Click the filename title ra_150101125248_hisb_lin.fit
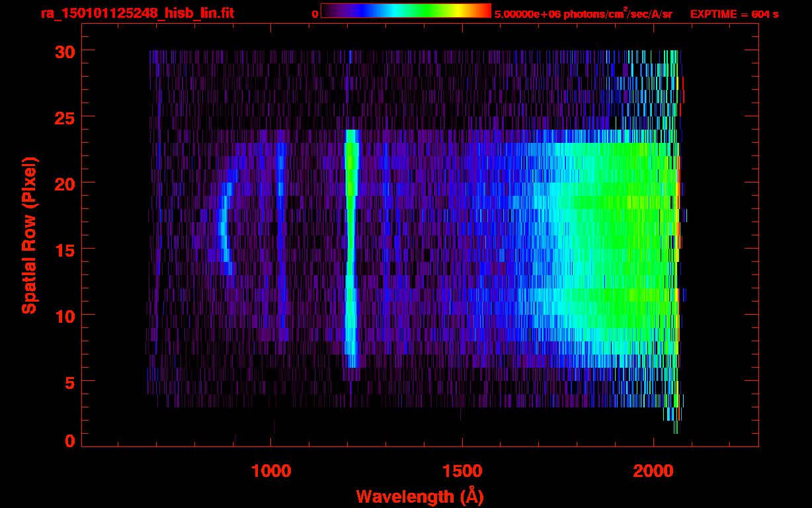This screenshot has height=508, width=812. click(x=137, y=13)
